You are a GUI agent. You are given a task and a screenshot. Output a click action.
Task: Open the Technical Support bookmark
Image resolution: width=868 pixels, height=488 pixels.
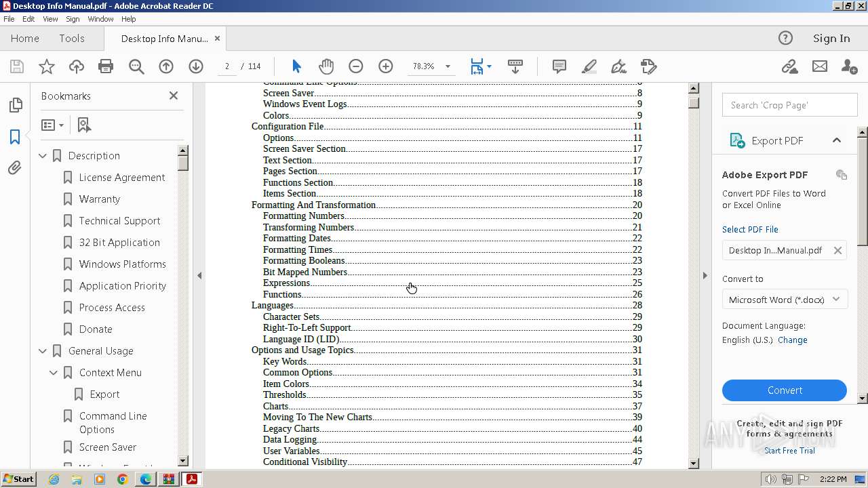pos(119,221)
